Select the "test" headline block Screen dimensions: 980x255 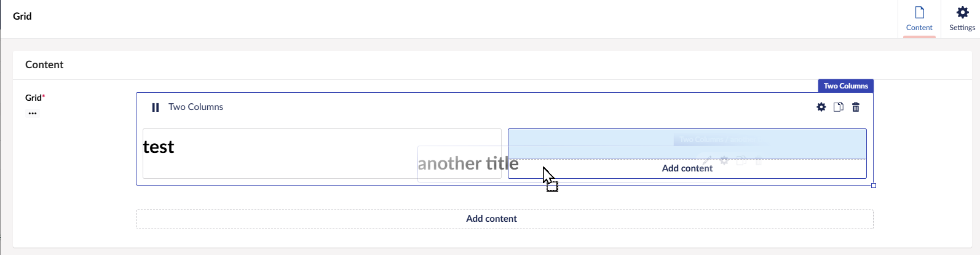click(159, 147)
